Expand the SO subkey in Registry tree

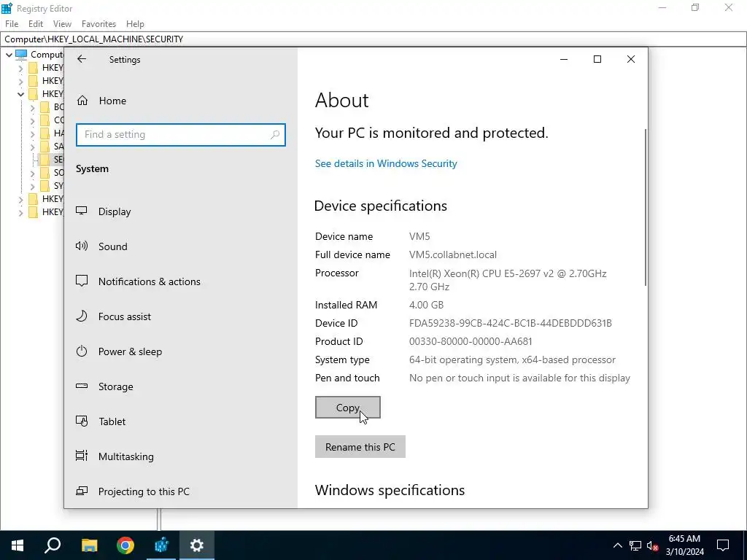tap(32, 173)
